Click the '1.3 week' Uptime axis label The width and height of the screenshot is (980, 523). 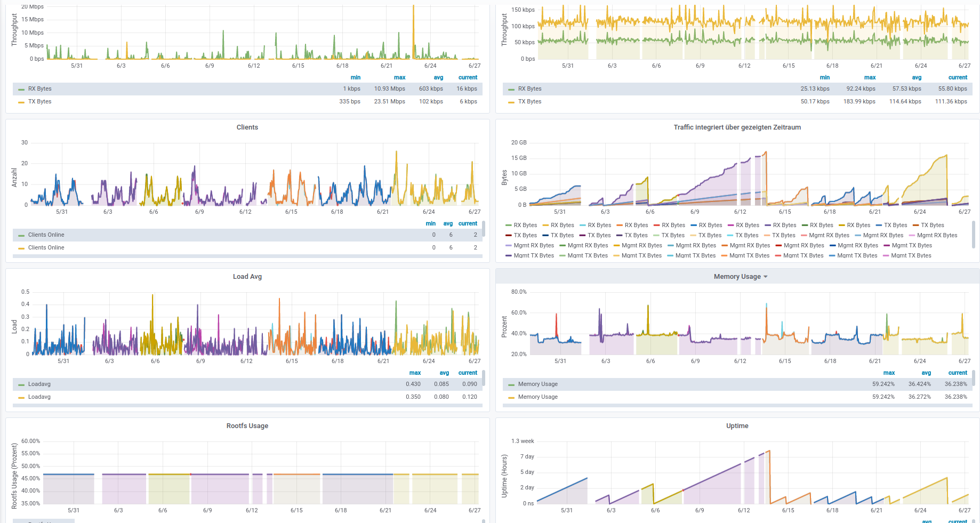[x=523, y=441]
